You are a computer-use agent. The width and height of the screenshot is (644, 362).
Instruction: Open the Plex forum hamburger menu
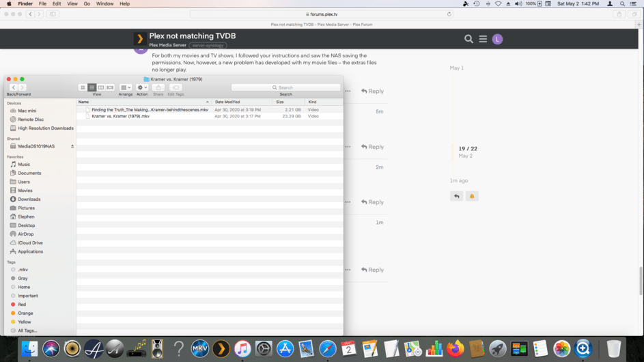[x=483, y=39]
